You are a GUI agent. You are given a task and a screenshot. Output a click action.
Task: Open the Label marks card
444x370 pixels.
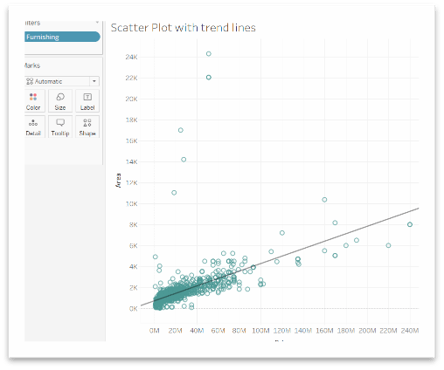87,101
